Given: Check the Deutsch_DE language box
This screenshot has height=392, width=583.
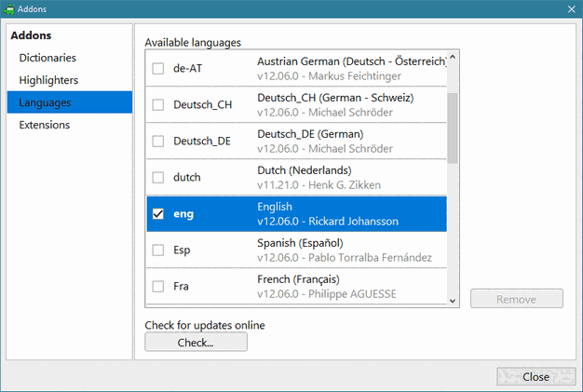Looking at the screenshot, I should [x=157, y=141].
